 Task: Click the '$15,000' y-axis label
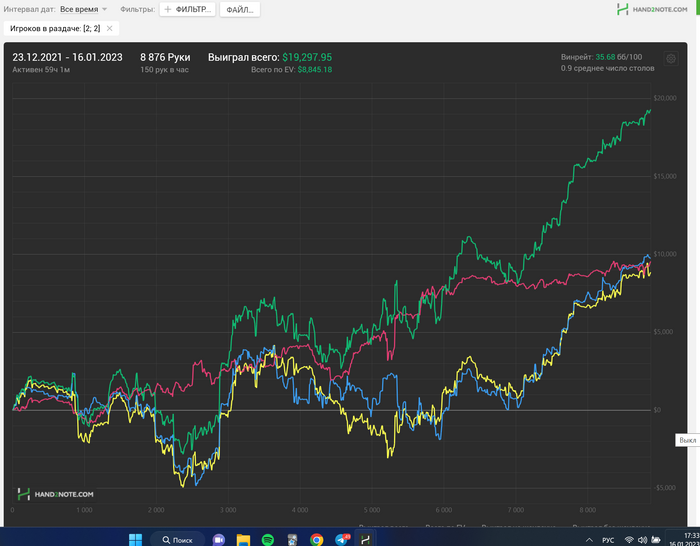pyautogui.click(x=665, y=176)
